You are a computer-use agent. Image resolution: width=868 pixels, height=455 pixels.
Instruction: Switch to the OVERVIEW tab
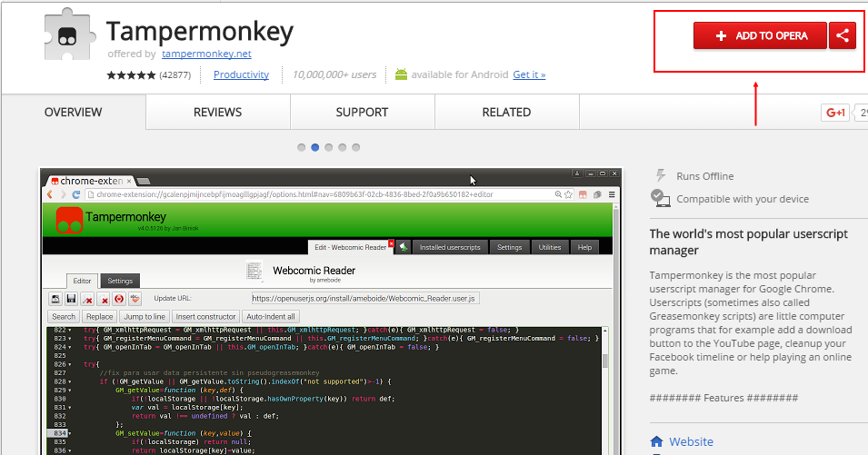click(x=73, y=113)
